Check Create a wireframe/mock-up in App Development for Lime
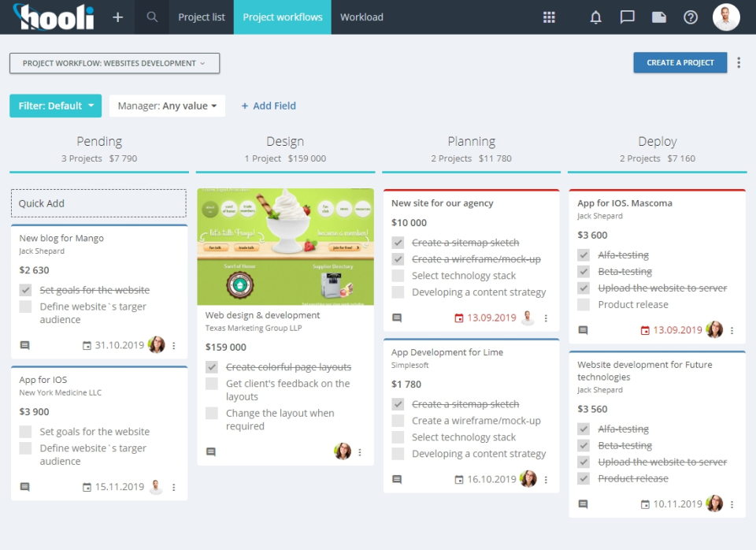This screenshot has height=550, width=756. coord(398,421)
